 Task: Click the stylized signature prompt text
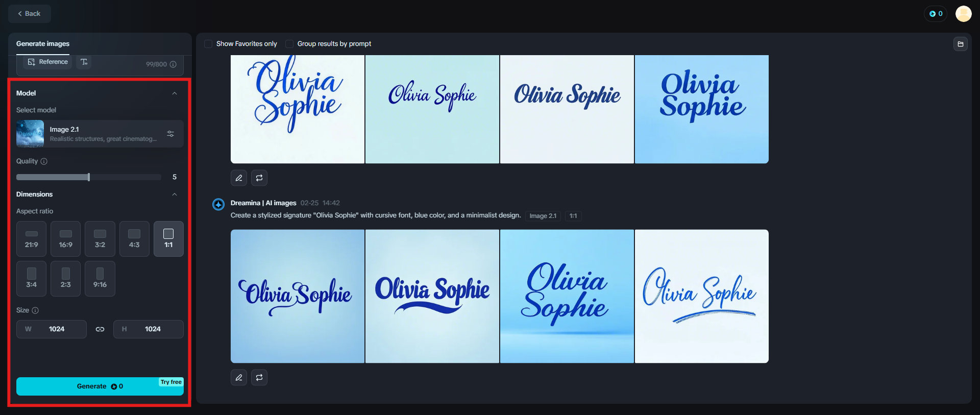click(376, 215)
